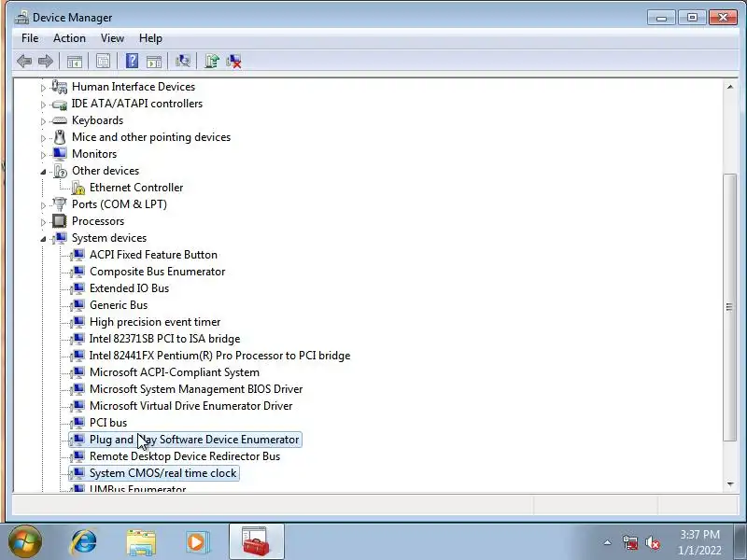Select Microsoft Virtual Drive Enumerator Driver
Image resolution: width=747 pixels, height=560 pixels.
tap(191, 406)
